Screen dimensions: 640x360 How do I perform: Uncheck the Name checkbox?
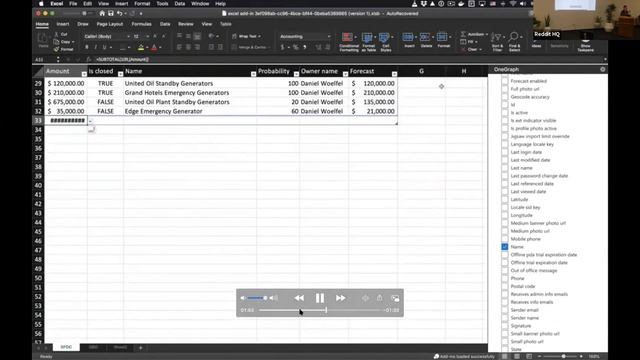(x=505, y=247)
